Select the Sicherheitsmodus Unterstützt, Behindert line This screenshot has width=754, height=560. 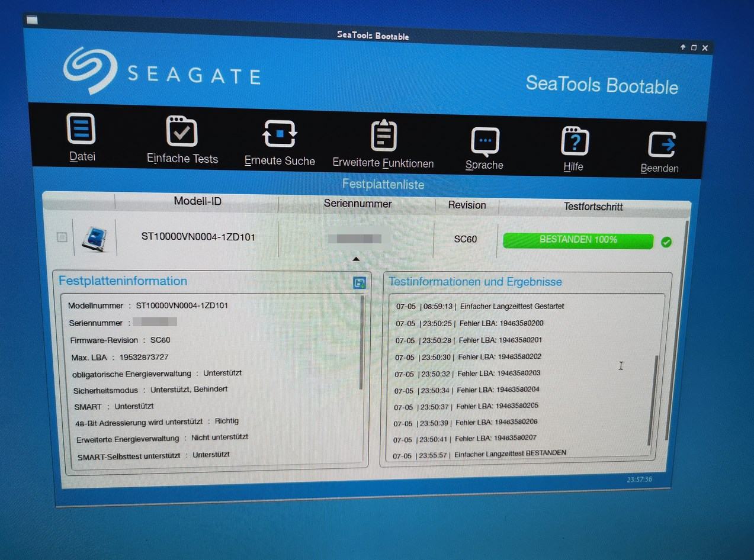click(150, 390)
